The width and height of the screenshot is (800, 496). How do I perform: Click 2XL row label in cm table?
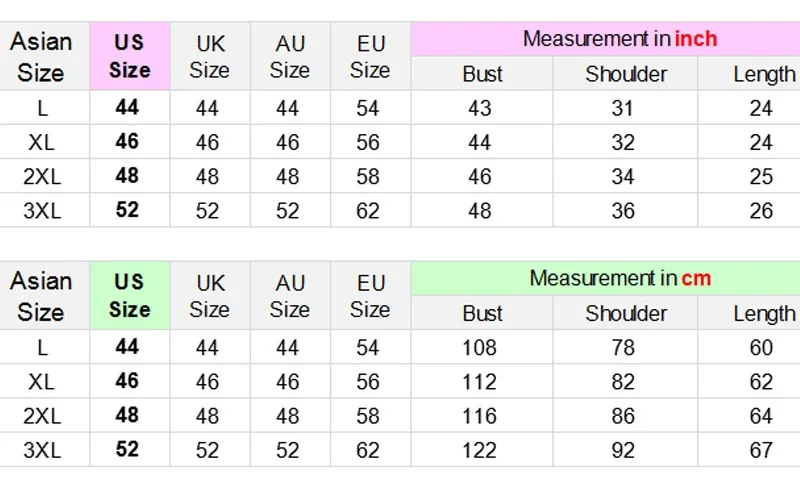(x=42, y=416)
